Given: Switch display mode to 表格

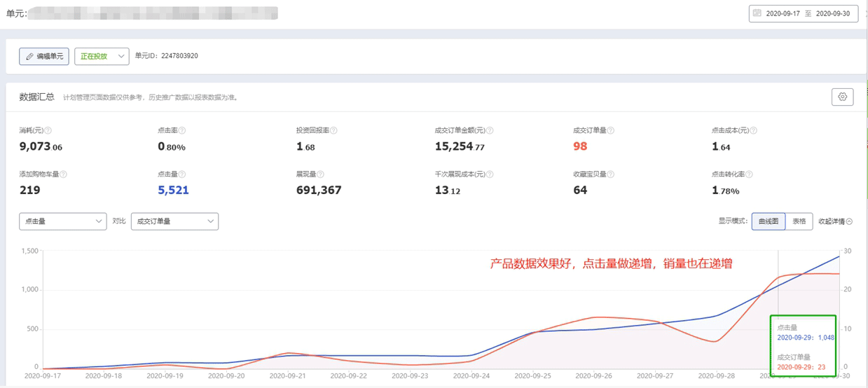Looking at the screenshot, I should click(799, 221).
